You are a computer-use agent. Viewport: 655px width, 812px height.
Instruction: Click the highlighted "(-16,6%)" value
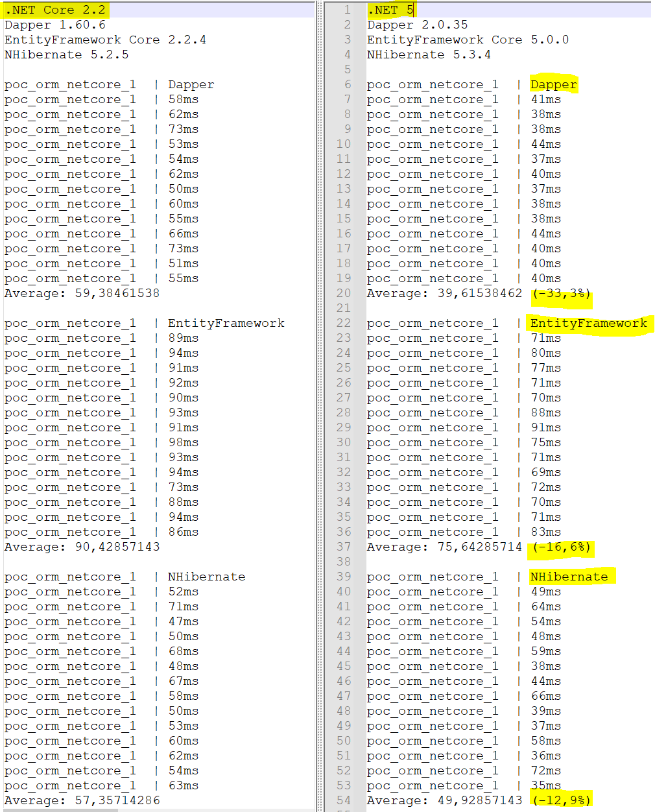coord(562,547)
